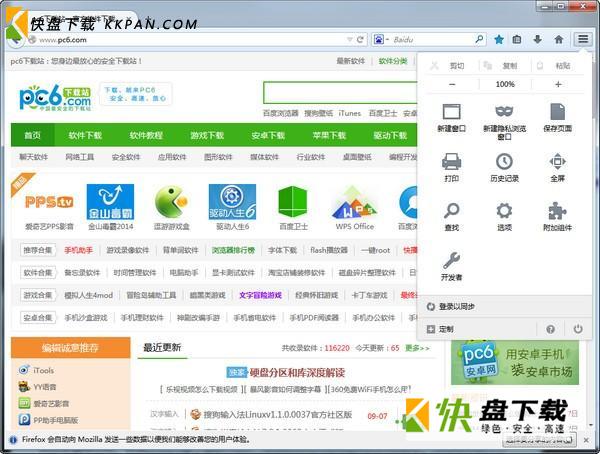
Task: Open the 安全软件 category link
Action: [x=126, y=157]
